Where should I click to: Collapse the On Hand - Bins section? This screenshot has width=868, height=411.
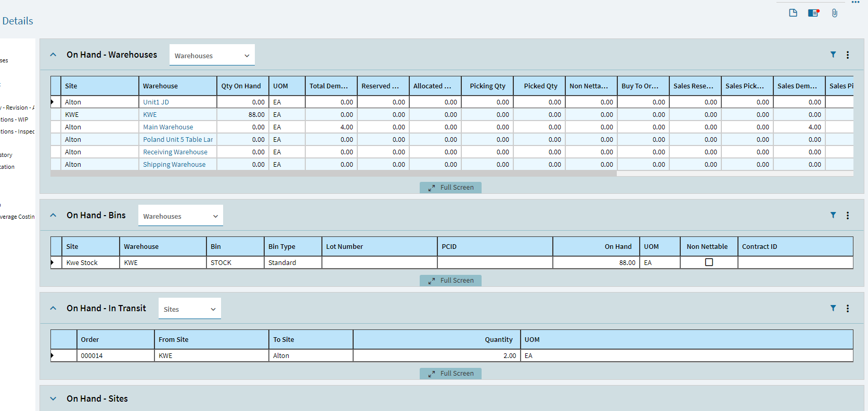point(53,215)
